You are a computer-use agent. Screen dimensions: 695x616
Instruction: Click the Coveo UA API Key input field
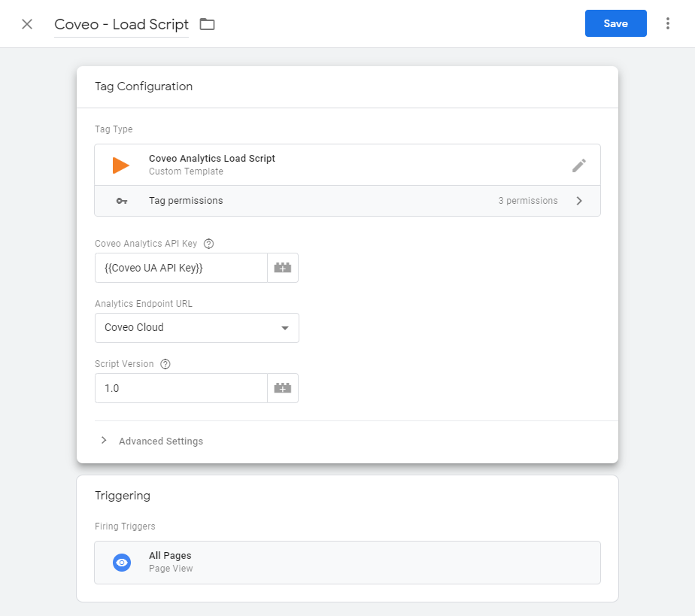[x=181, y=268]
